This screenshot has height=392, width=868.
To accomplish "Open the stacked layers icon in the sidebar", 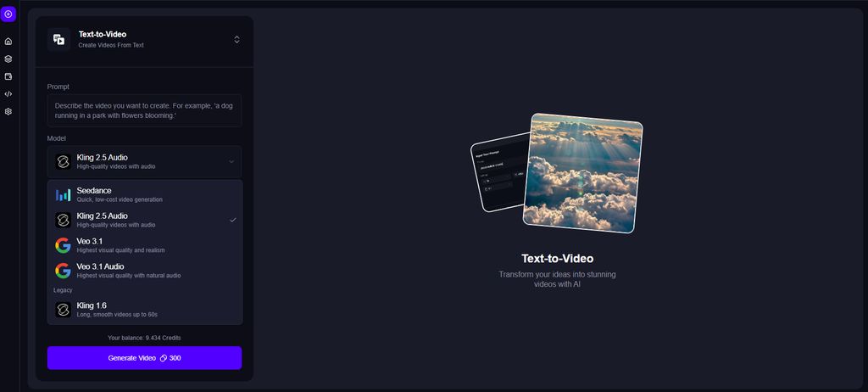I will point(8,59).
